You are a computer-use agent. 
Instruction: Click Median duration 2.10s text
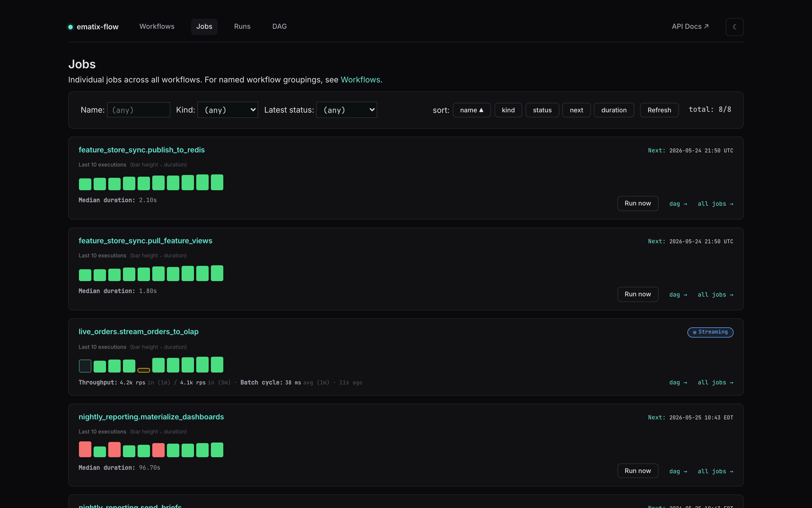[118, 200]
